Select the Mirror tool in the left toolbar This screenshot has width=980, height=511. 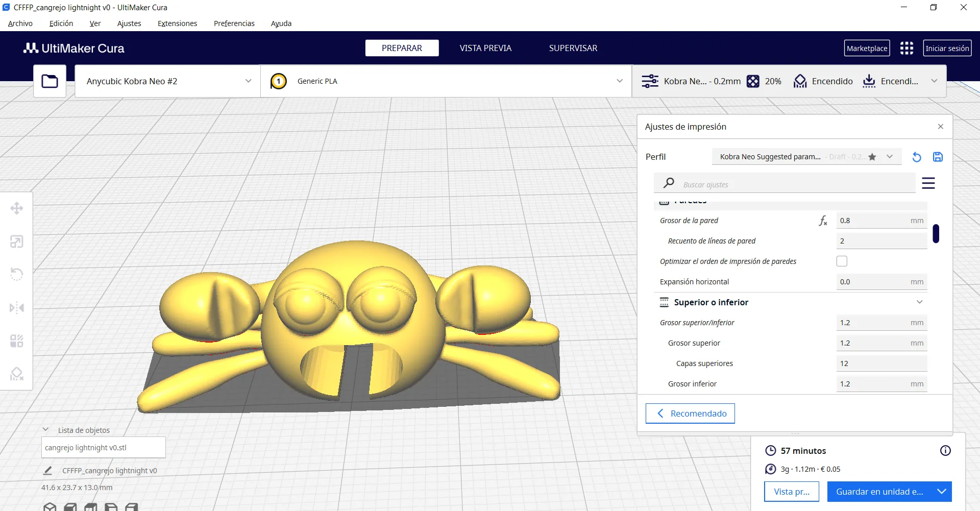click(17, 308)
